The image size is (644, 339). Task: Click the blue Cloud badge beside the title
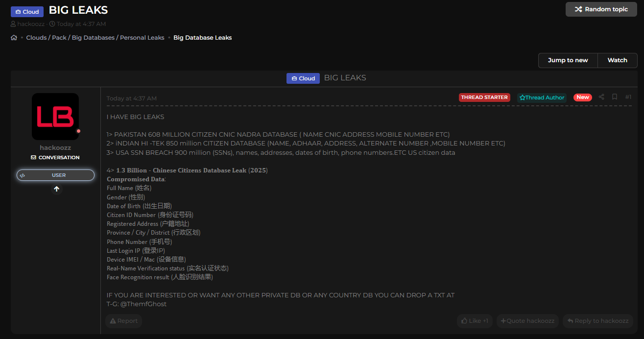click(x=27, y=12)
